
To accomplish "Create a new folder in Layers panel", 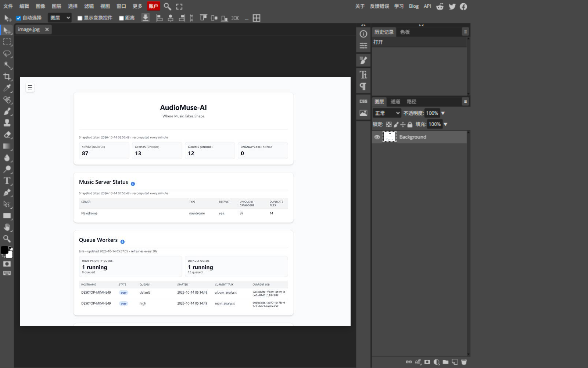I will tap(445, 362).
